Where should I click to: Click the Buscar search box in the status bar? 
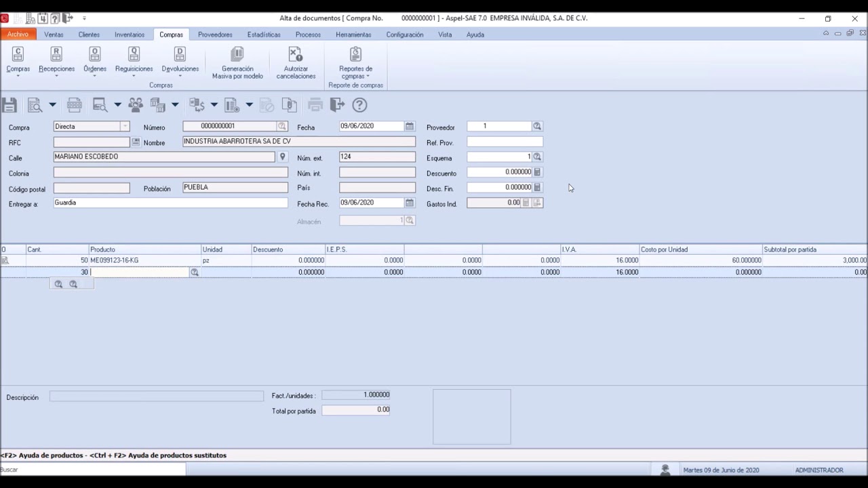click(93, 470)
